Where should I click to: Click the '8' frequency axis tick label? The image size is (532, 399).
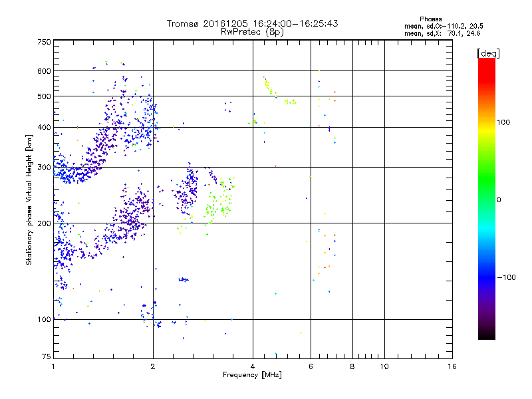(x=352, y=366)
